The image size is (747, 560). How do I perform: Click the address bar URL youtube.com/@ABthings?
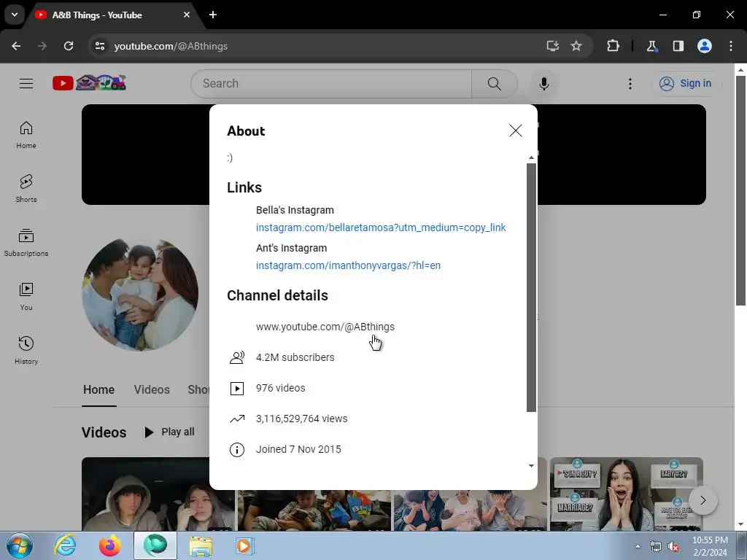click(171, 46)
